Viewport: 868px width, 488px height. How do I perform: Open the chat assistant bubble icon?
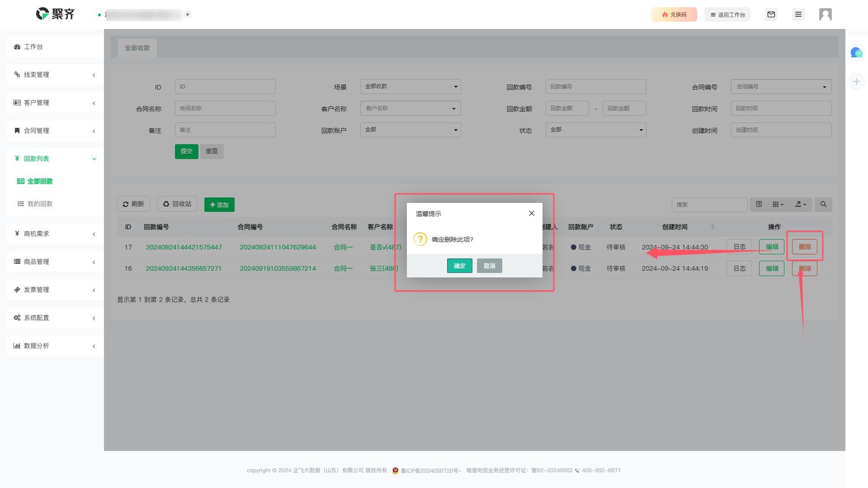(856, 53)
